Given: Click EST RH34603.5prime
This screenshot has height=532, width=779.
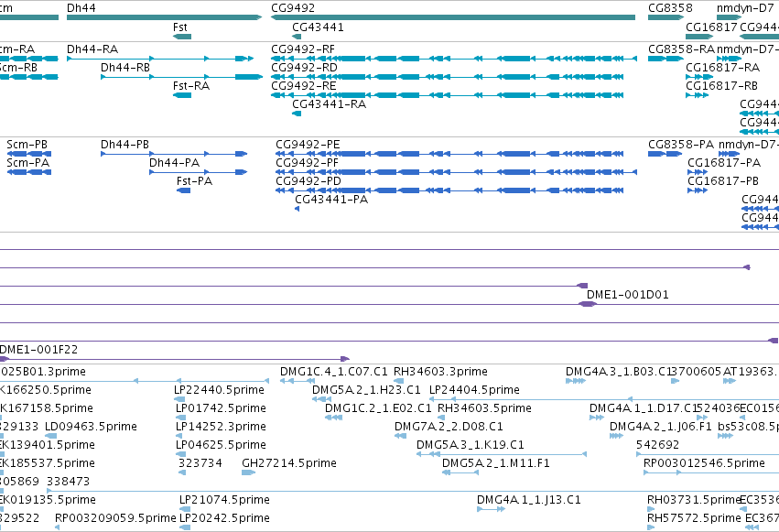Looking at the screenshot, I should point(441,418).
